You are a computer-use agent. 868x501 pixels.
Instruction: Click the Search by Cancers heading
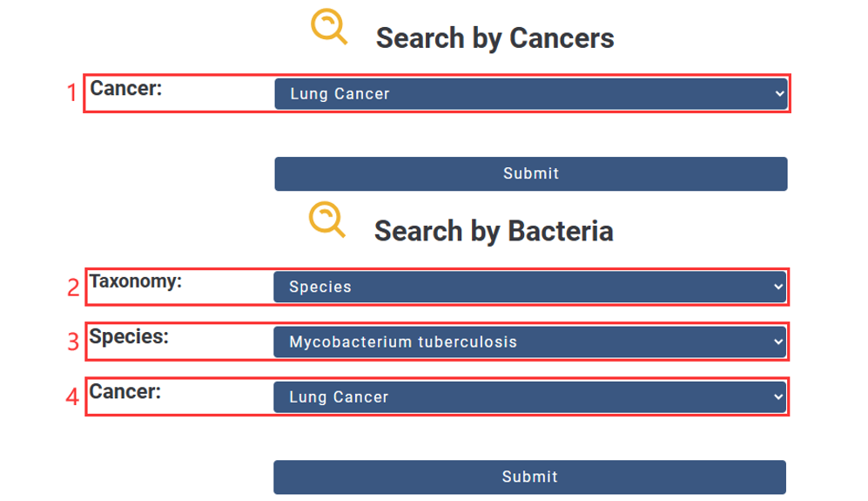coord(495,38)
